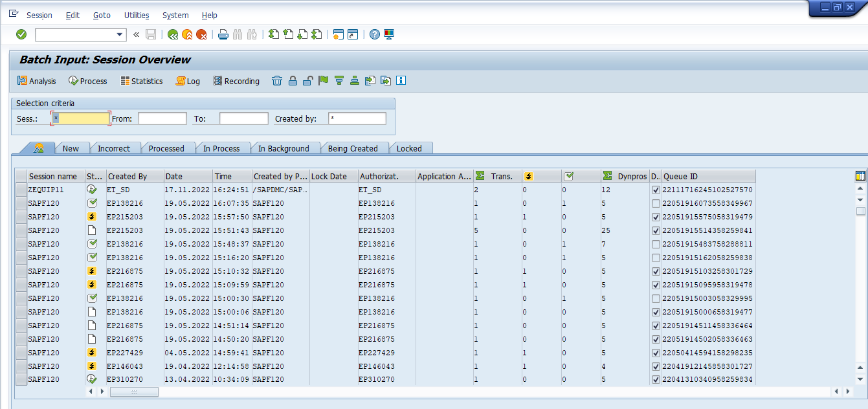Click the green Enter checkmark icon
This screenshot has height=409, width=868.
[x=21, y=34]
